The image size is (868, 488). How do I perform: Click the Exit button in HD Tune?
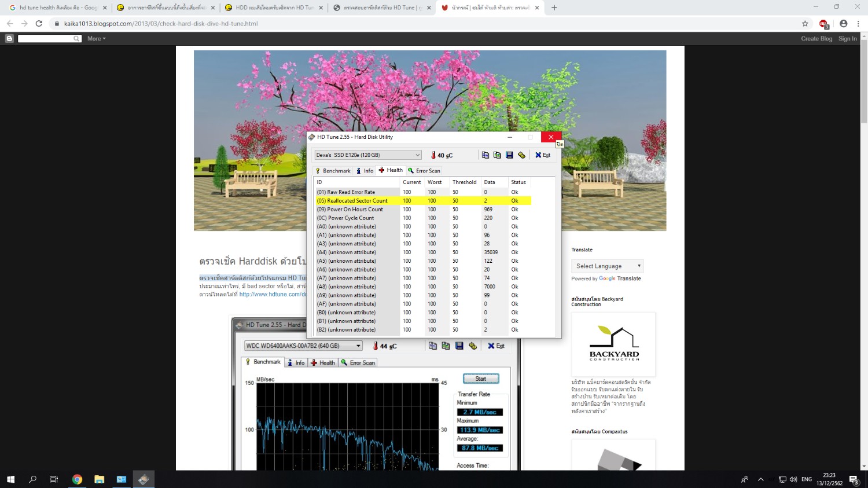coord(543,155)
